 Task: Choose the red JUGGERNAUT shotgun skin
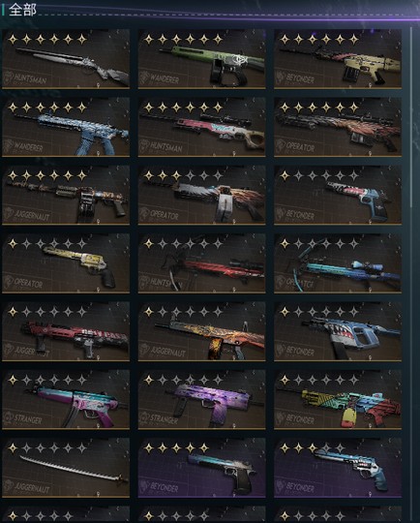(66, 331)
